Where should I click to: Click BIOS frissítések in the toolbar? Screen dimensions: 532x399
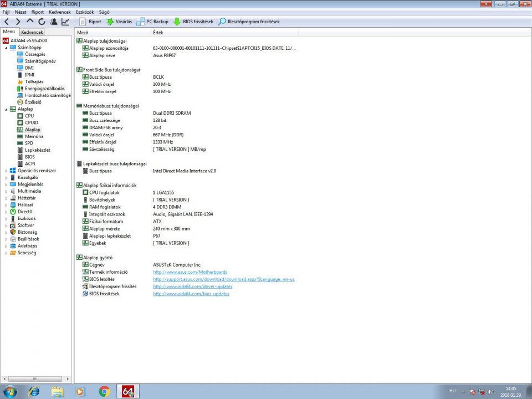coord(193,22)
